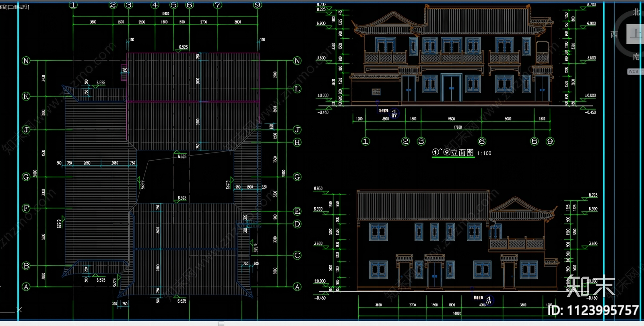
Task: Select the 8.850 elevation mark on the lower elevation
Action: [318, 188]
